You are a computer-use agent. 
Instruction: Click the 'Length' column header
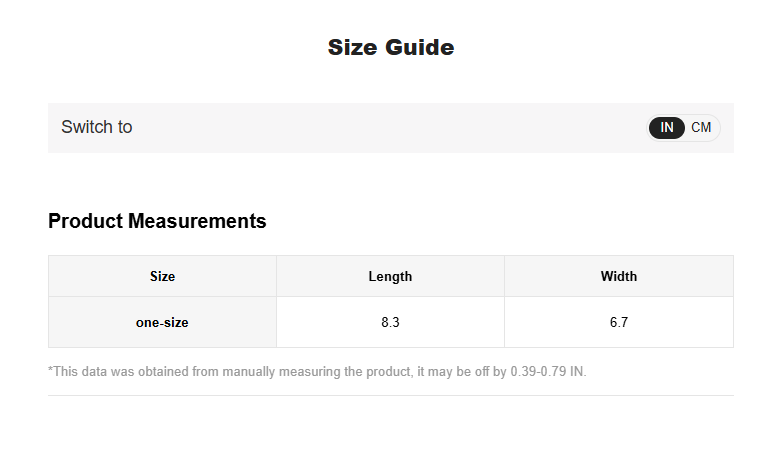[x=390, y=277]
